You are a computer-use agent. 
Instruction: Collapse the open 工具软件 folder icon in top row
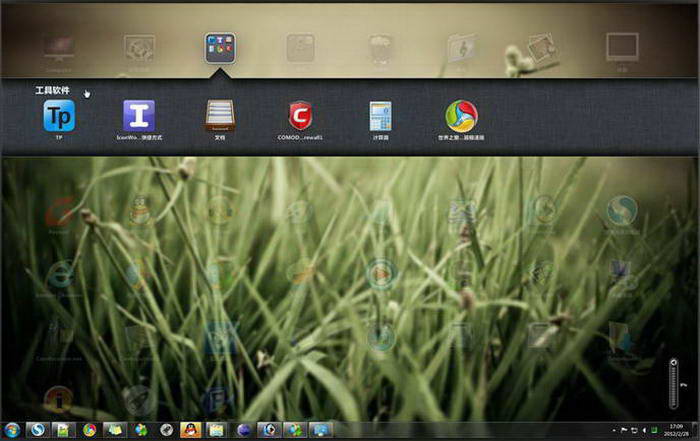coord(220,48)
